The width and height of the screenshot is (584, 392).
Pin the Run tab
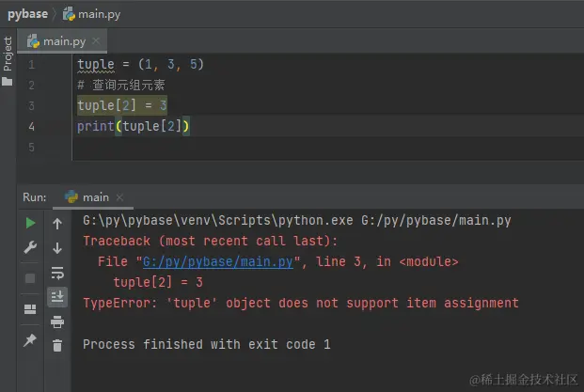[x=30, y=338]
